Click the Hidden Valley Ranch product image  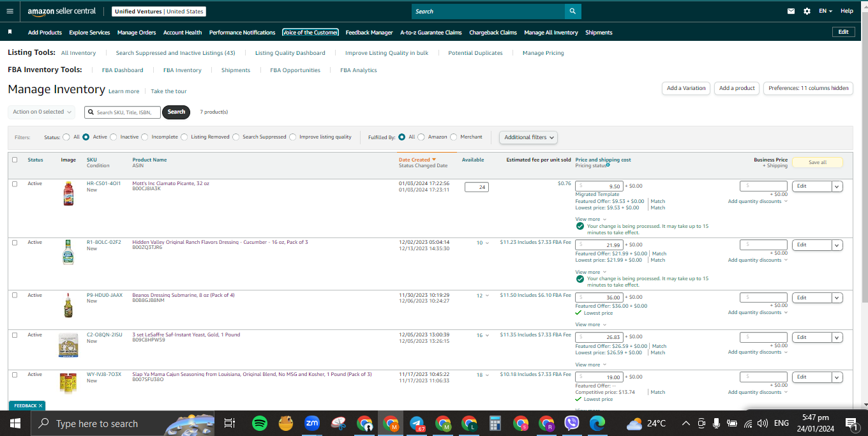(68, 252)
